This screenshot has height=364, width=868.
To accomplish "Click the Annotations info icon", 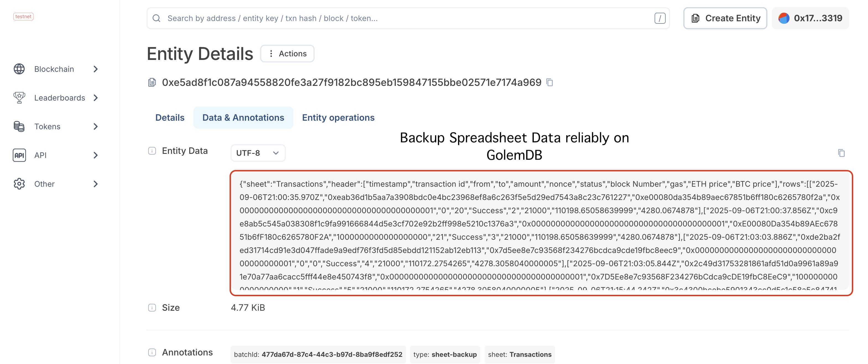I will 152,353.
